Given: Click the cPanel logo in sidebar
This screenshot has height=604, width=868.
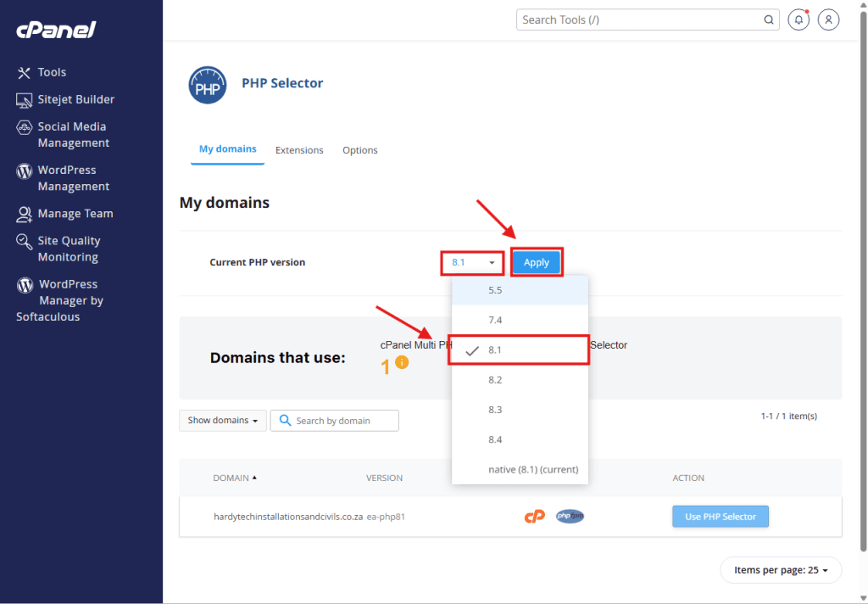Looking at the screenshot, I should tap(56, 31).
